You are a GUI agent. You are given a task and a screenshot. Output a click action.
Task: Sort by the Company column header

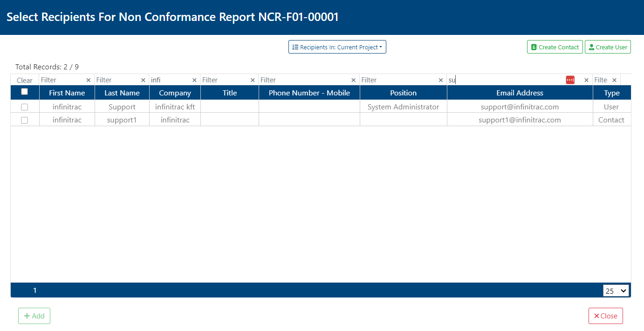tap(175, 93)
